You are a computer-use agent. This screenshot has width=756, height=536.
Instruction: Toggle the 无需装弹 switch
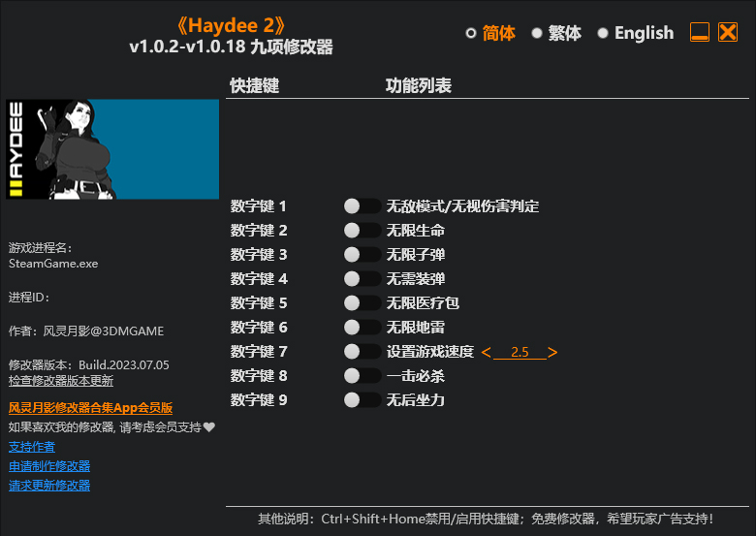(x=362, y=278)
